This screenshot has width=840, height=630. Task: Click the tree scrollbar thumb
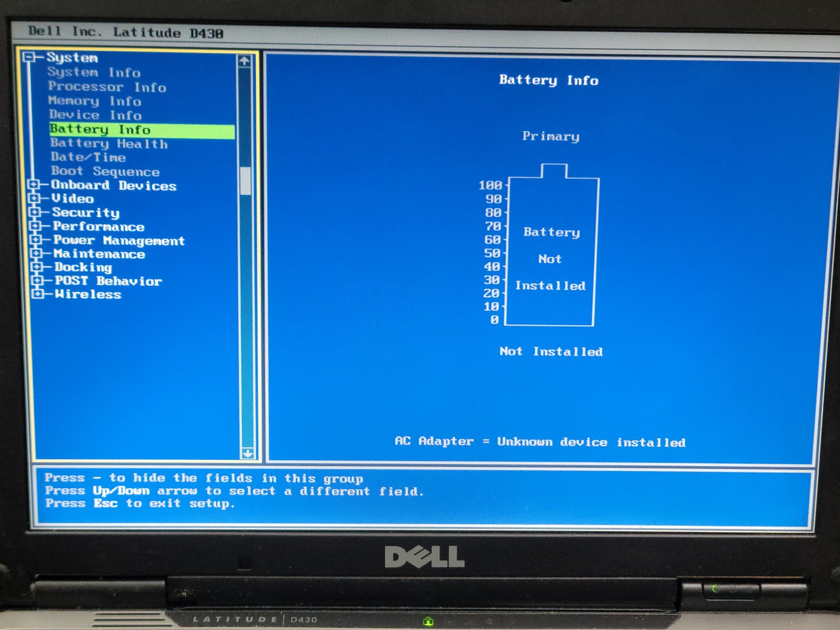pyautogui.click(x=245, y=181)
